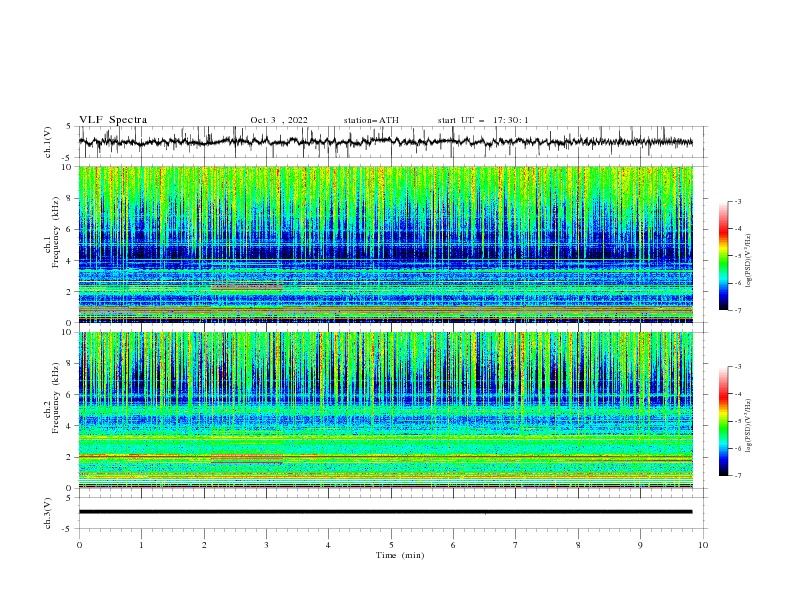Image resolution: width=792 pixels, height=612 pixels.
Task: Click time axis tick label "7"
Action: point(516,545)
